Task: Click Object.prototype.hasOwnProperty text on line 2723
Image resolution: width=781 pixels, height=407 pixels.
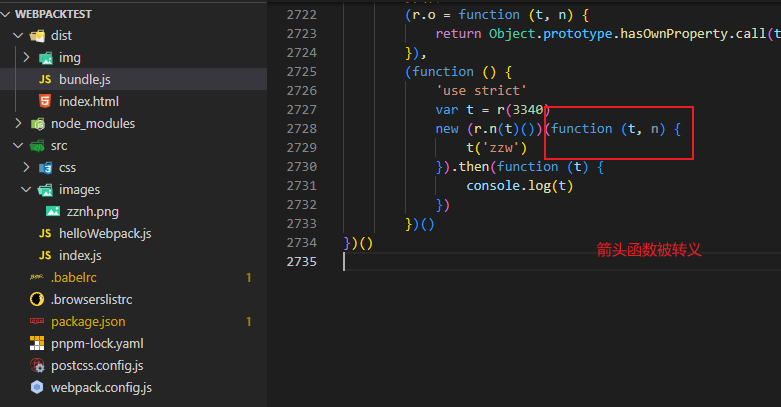Action: [608, 34]
